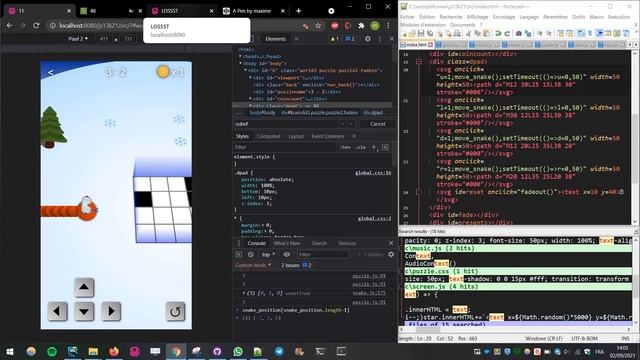Add a new style rule with plus icon

(x=373, y=147)
